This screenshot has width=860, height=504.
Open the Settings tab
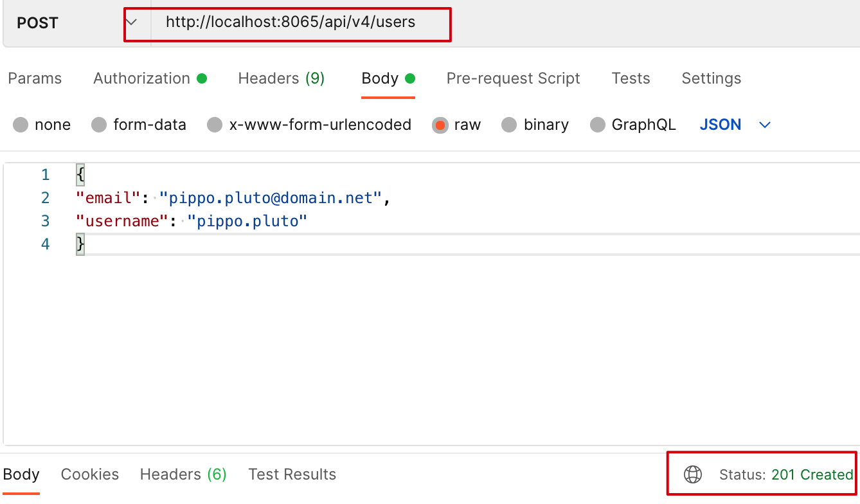[x=711, y=78]
